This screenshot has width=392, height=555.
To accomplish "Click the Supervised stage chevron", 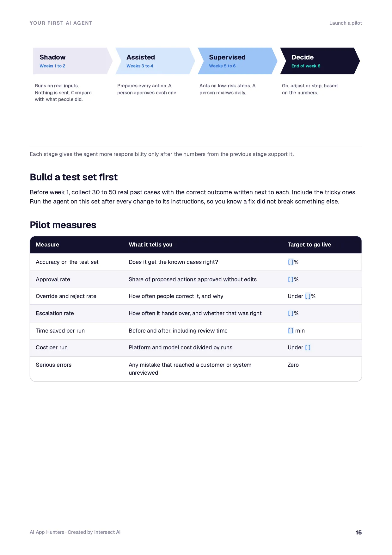I will (237, 61).
